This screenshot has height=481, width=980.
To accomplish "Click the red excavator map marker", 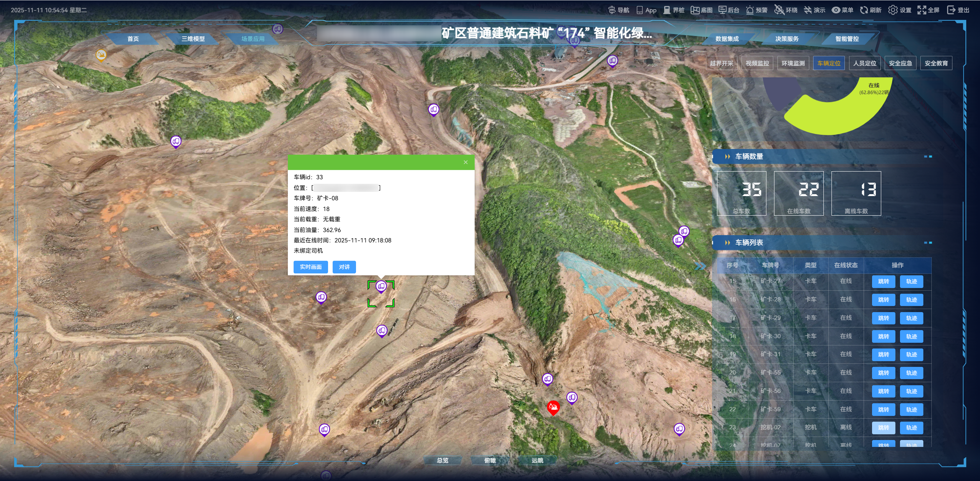I will tap(553, 407).
